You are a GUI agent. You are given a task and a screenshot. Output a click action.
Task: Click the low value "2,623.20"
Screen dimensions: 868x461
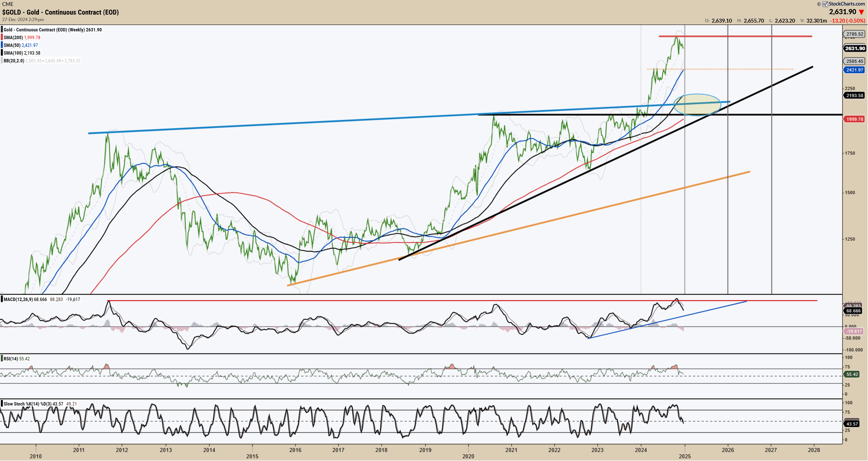pyautogui.click(x=785, y=21)
